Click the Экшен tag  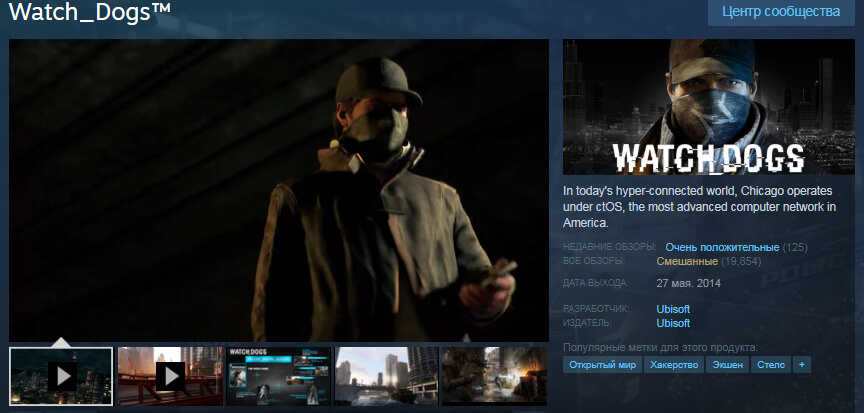728,365
